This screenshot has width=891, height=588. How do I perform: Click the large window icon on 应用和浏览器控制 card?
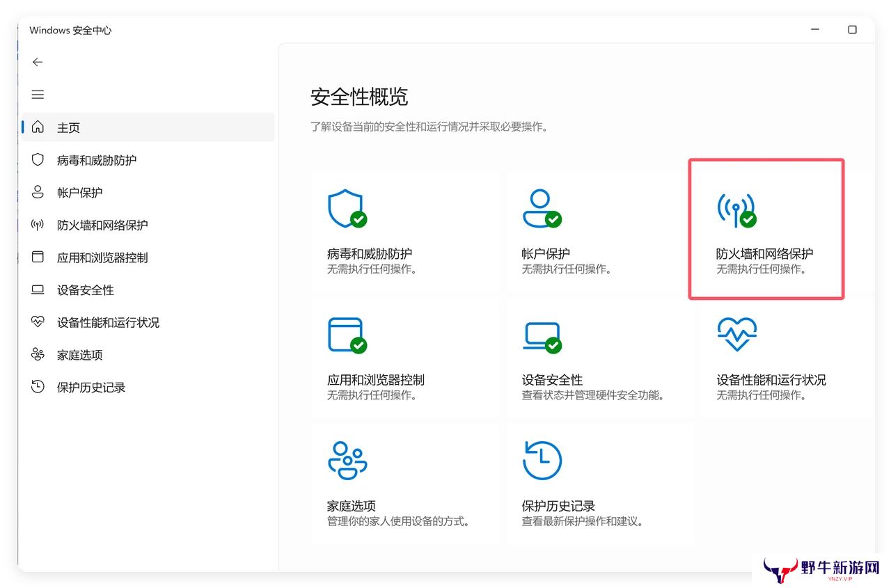(347, 335)
